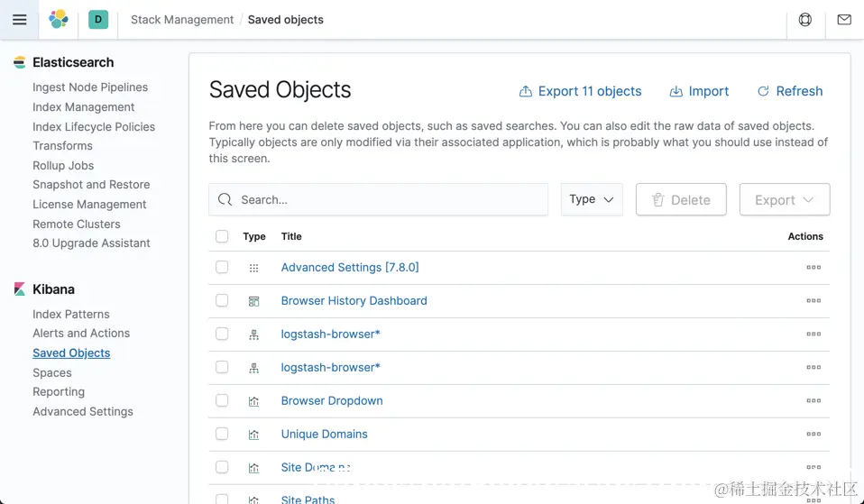Tick the Unique Domains row checkbox

pyautogui.click(x=222, y=434)
